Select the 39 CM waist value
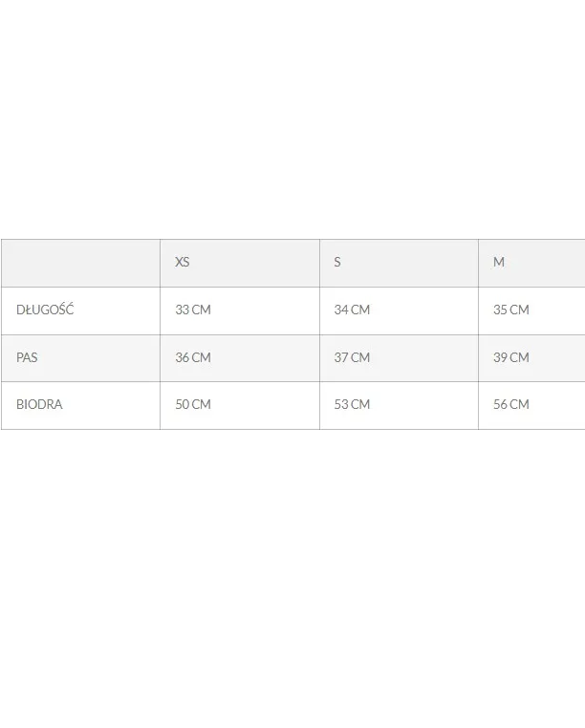The image size is (585, 728). [x=511, y=357]
